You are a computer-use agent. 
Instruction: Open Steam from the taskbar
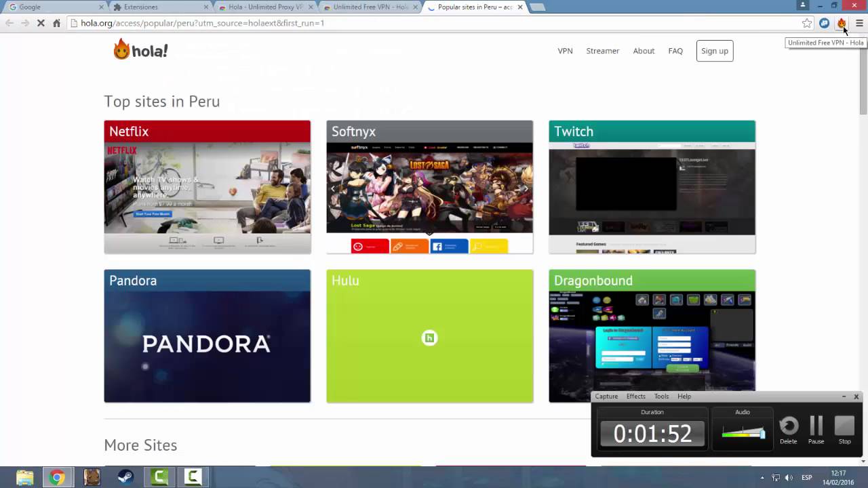(125, 477)
